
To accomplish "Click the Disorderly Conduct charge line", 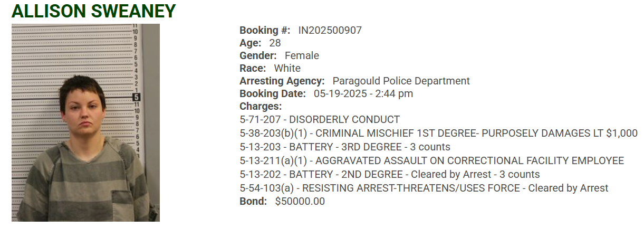I will click(x=320, y=119).
